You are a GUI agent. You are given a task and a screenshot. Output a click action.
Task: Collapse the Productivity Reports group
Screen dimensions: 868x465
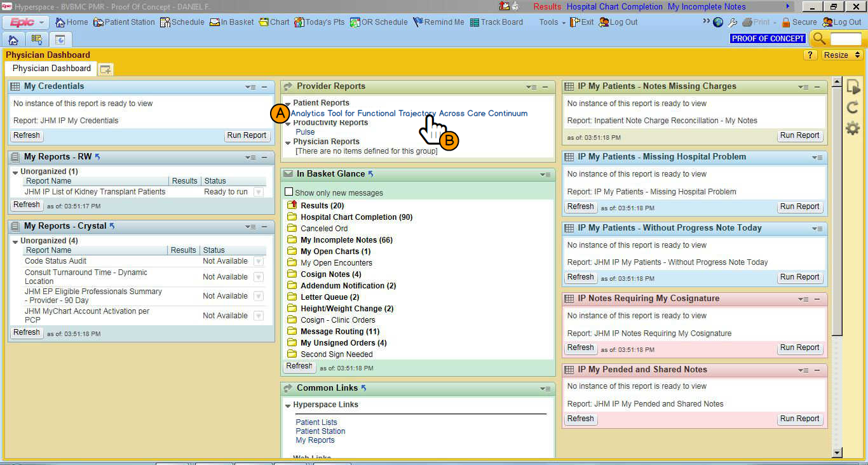point(288,123)
